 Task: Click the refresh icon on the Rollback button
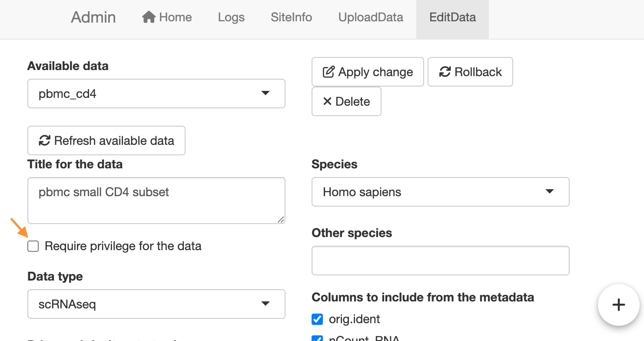(445, 72)
